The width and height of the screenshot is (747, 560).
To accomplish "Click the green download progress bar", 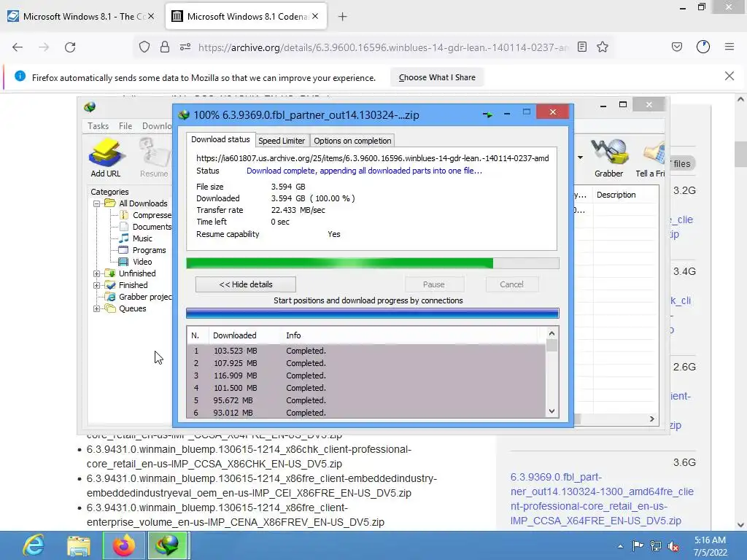I will [x=373, y=263].
